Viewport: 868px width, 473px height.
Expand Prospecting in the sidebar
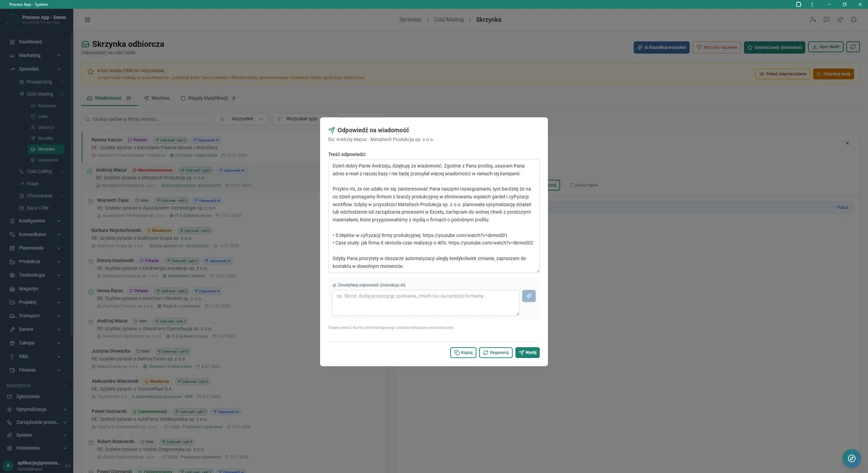[41, 82]
